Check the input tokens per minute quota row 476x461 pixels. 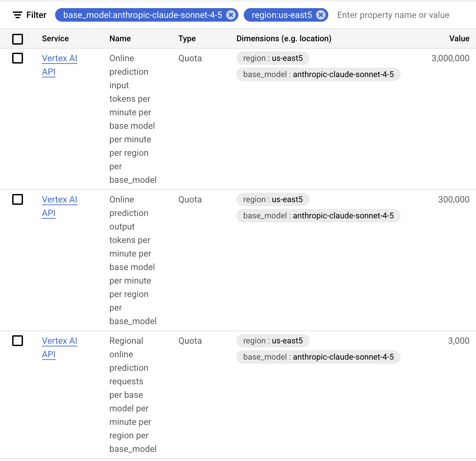pos(18,58)
